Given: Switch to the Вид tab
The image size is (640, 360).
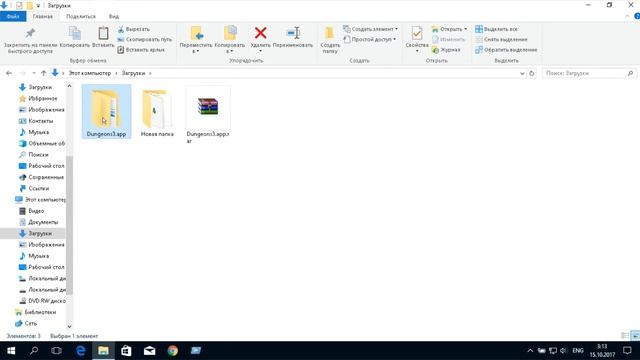Looking at the screenshot, I should [114, 16].
